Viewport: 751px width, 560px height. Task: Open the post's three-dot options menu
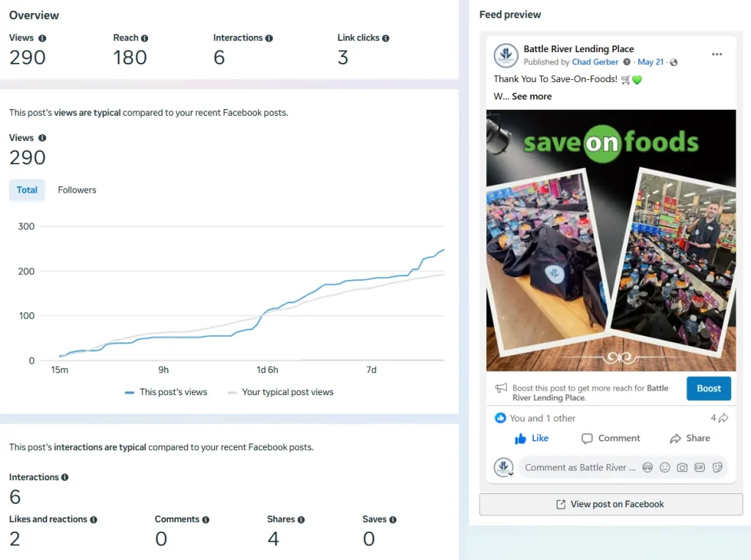pos(717,54)
